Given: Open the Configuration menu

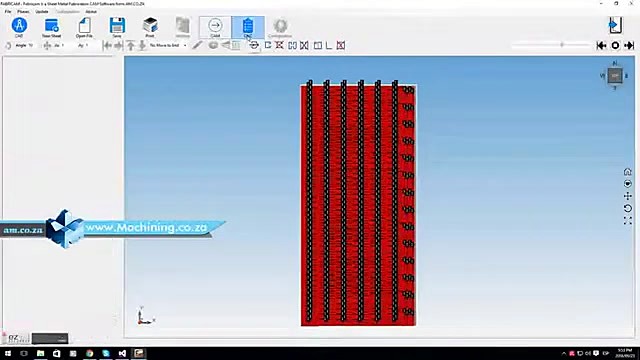Looking at the screenshot, I should pyautogui.click(x=67, y=11).
